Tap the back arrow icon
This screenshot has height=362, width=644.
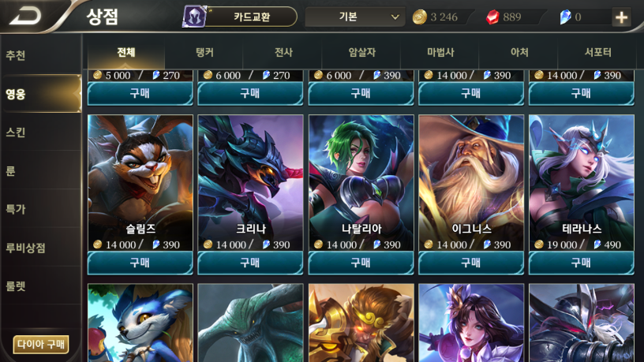25,17
